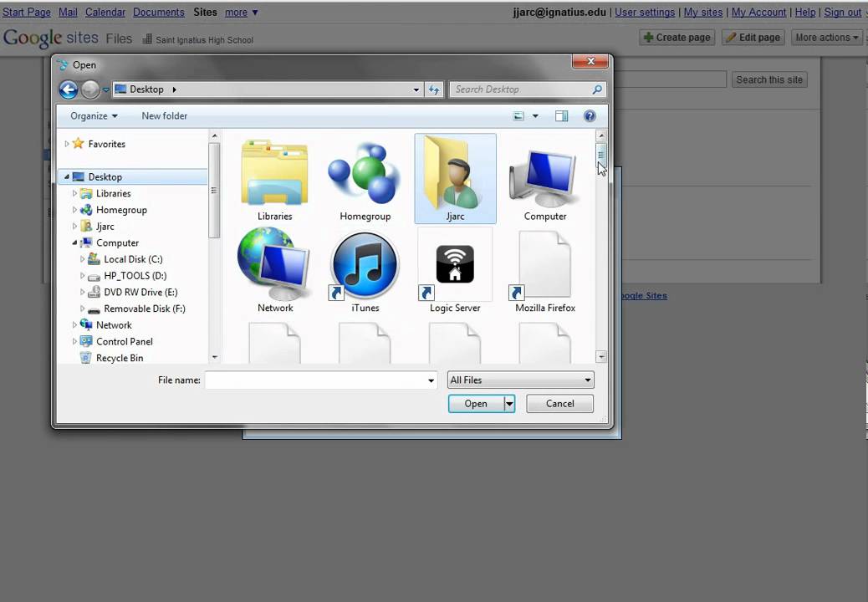Click the Google sites logo
This screenshot has width=868, height=602.
51,38
